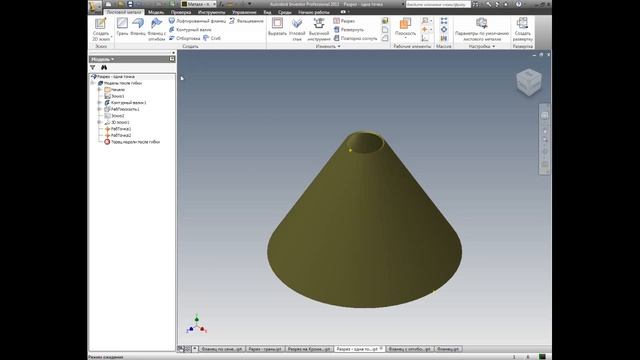Open the Плоскость dropdown arrow
This screenshot has width=640, height=360.
coord(405,38)
